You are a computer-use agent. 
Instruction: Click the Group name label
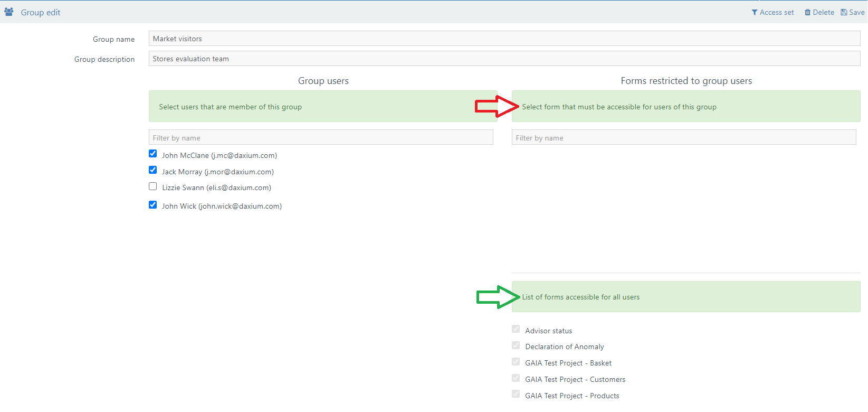(114, 39)
